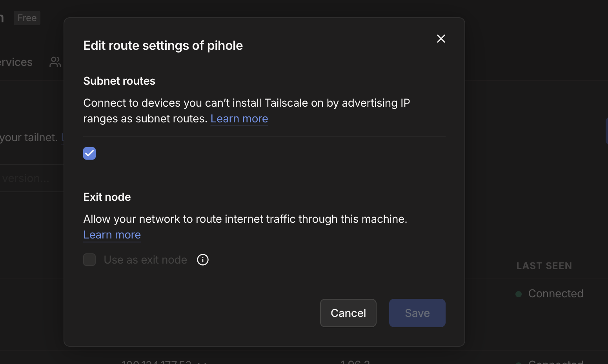Click the Connected status text

(x=556, y=293)
